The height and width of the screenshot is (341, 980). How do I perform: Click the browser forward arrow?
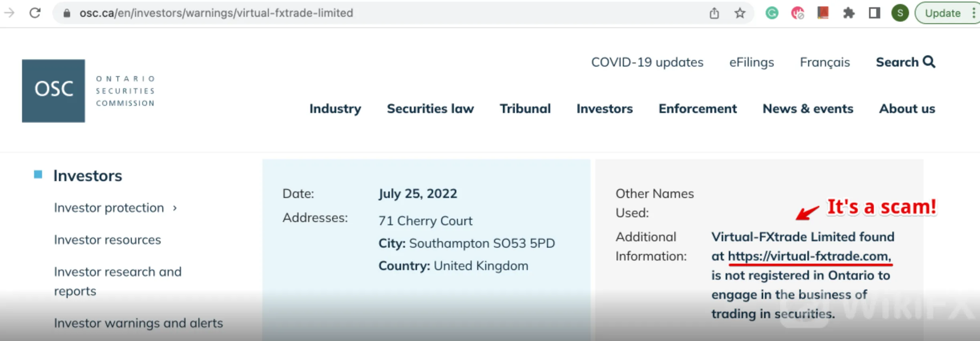point(9,13)
